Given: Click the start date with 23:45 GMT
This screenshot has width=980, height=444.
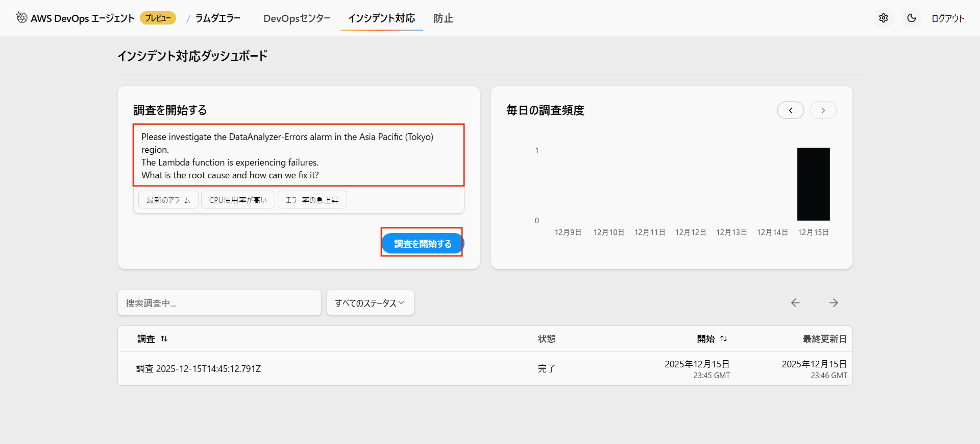Looking at the screenshot, I should click(x=697, y=369).
